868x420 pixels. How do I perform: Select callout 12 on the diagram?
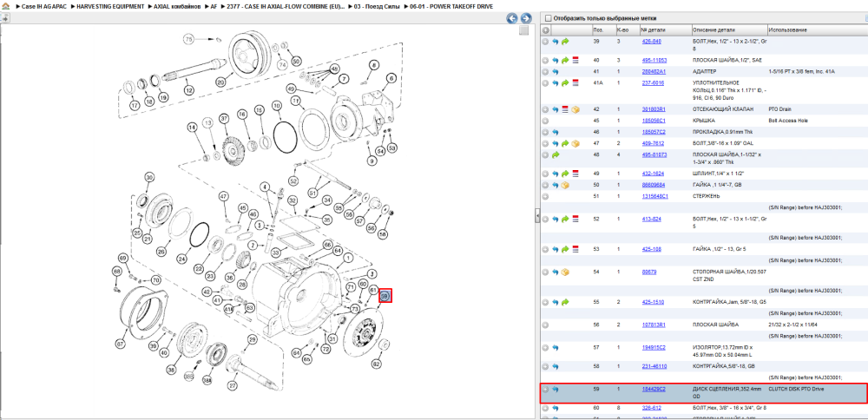point(188,91)
